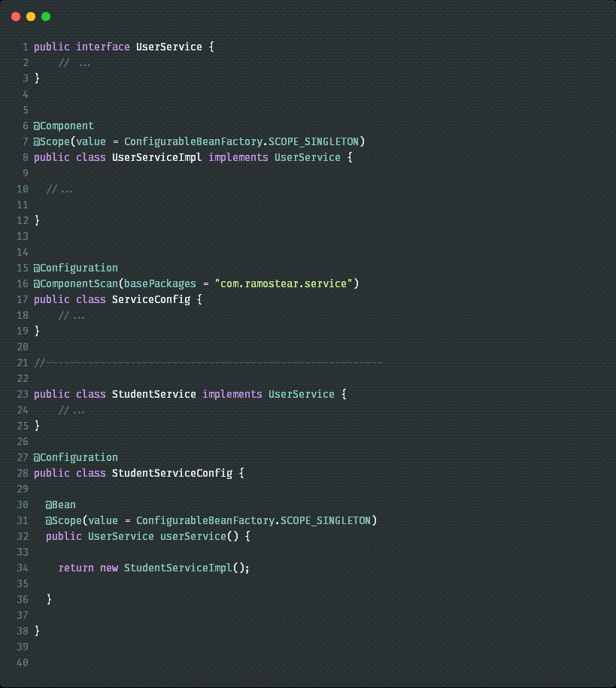The height and width of the screenshot is (688, 616).
Task: Click the class name UserServiceImpl on line 8
Action: pyautogui.click(x=156, y=157)
